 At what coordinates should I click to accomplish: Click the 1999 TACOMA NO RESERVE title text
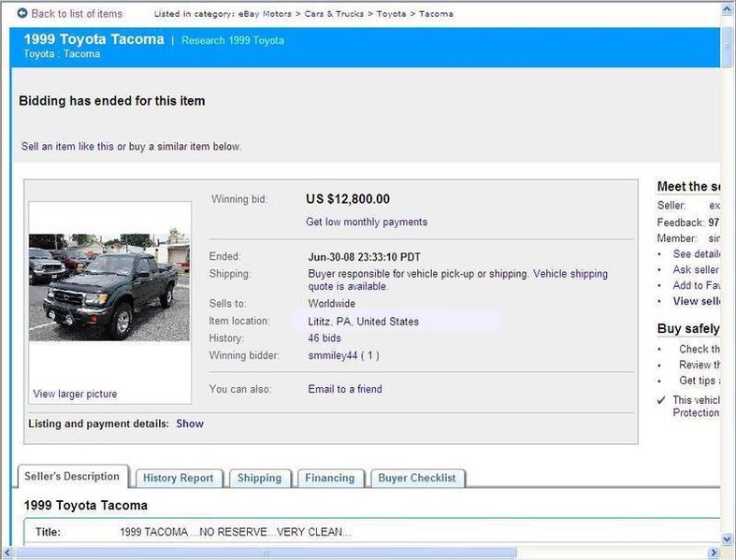(x=235, y=532)
